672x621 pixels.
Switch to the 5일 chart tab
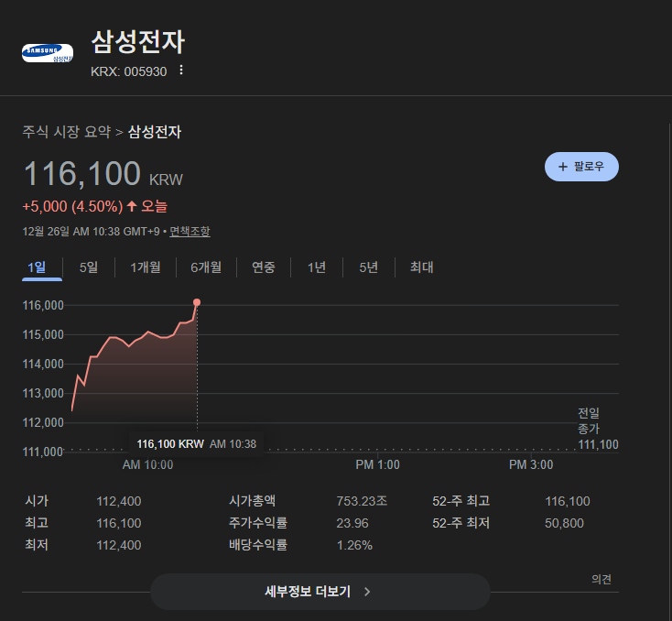tap(89, 267)
